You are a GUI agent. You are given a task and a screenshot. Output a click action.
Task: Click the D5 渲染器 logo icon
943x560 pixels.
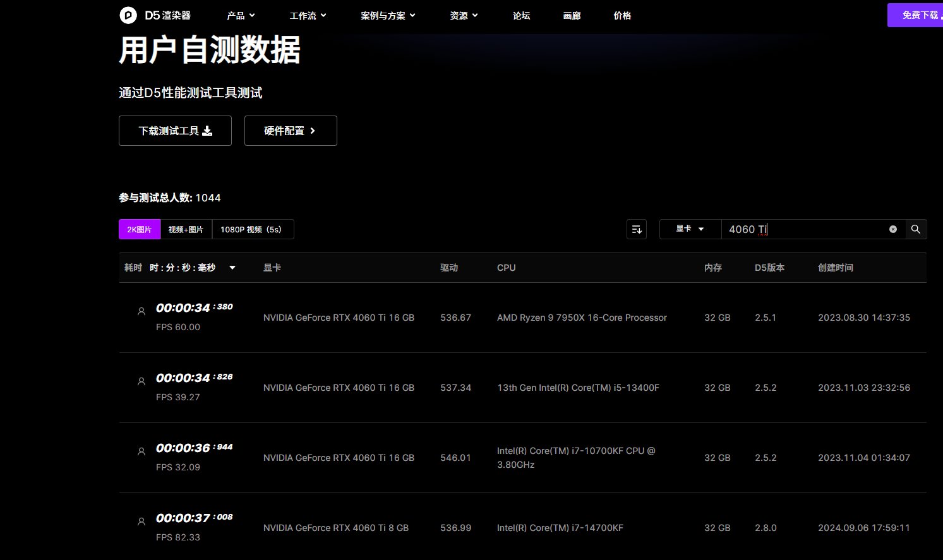[x=128, y=15]
